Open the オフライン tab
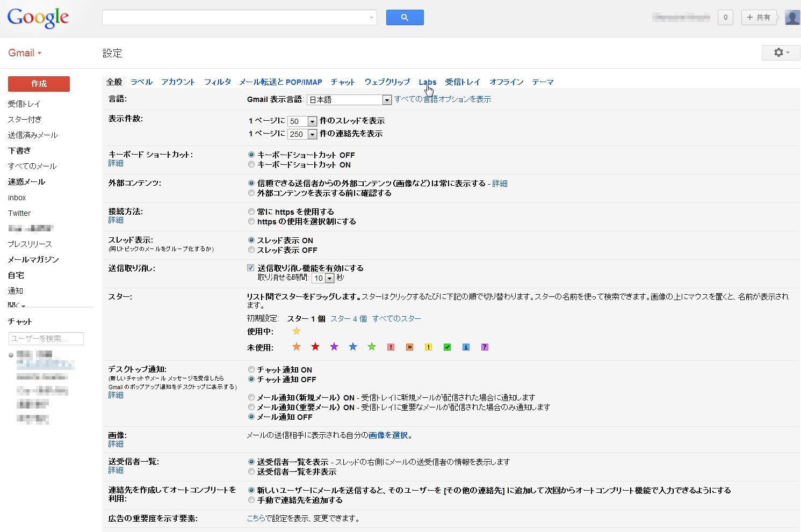The width and height of the screenshot is (801, 532). 506,82
